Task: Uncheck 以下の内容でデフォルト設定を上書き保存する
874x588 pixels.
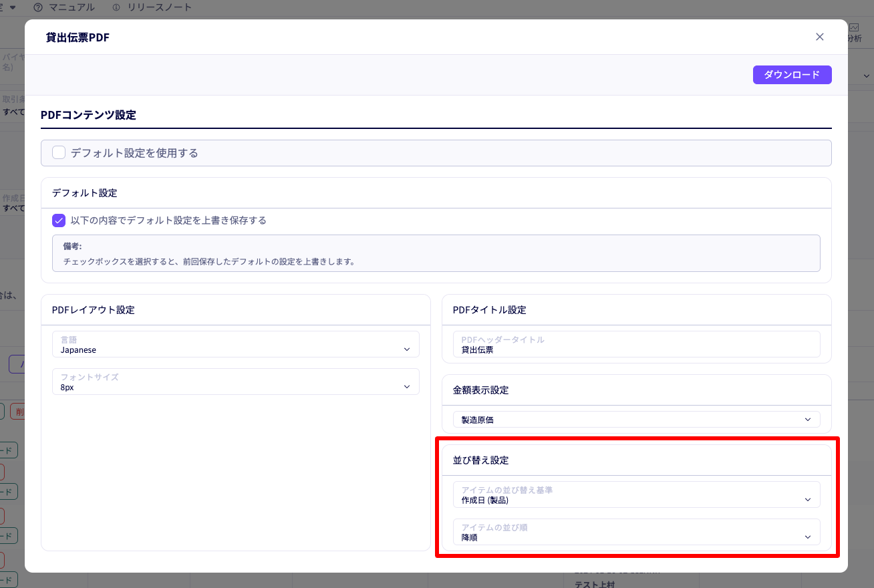Action: pos(59,220)
